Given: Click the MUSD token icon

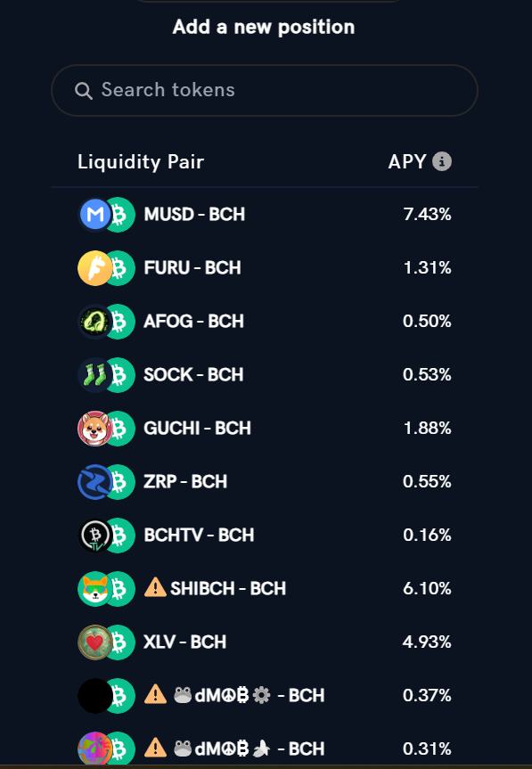Looking at the screenshot, I should (95, 215).
